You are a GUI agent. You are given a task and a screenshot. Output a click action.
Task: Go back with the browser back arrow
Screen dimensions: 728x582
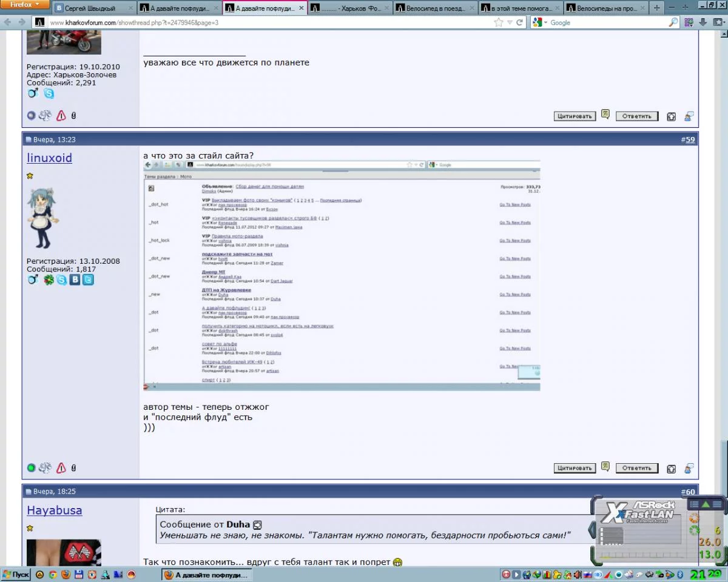[8, 22]
